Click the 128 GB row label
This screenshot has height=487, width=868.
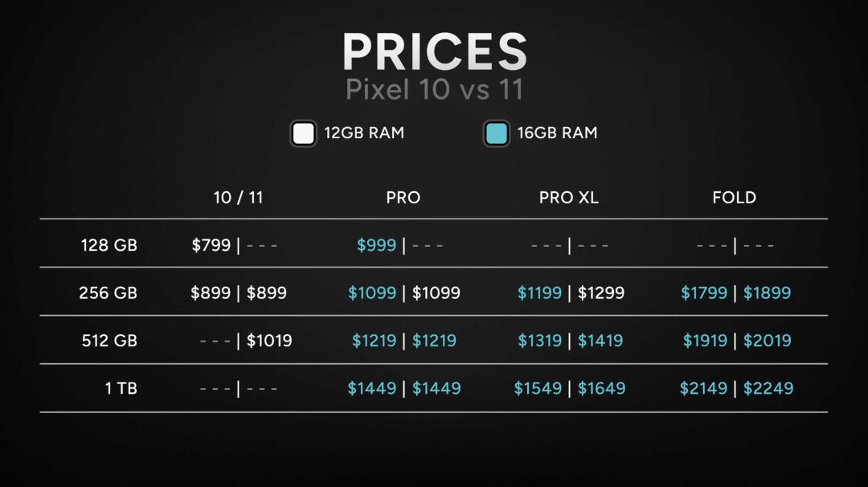tap(109, 245)
